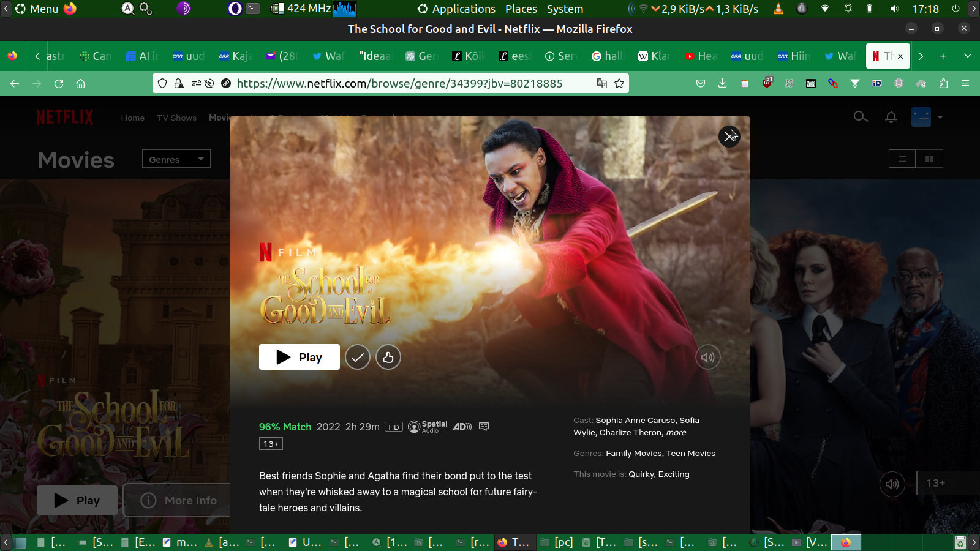Open the System panel menu

[x=565, y=9]
